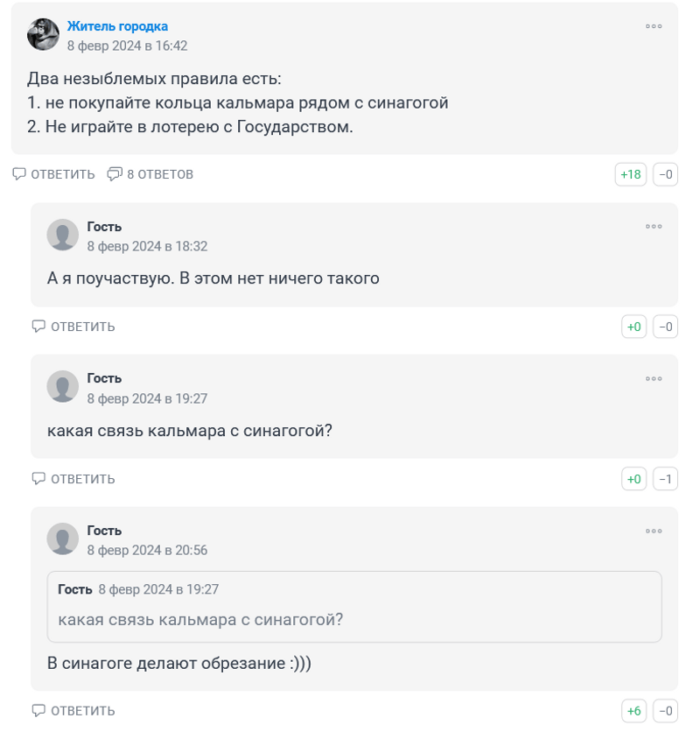Open options menu for 18:32 comment
The height and width of the screenshot is (732, 700).
click(654, 227)
